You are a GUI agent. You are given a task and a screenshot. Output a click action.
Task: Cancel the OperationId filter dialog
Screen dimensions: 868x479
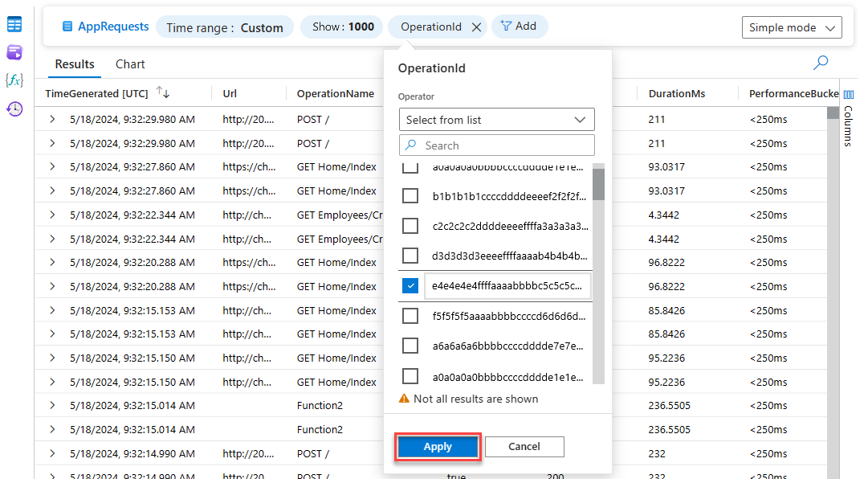pyautogui.click(x=524, y=446)
